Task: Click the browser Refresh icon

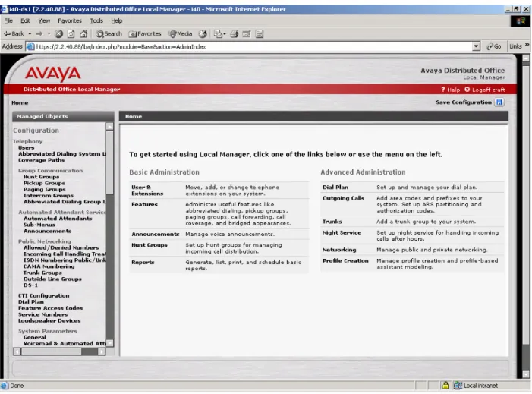Action: point(71,34)
